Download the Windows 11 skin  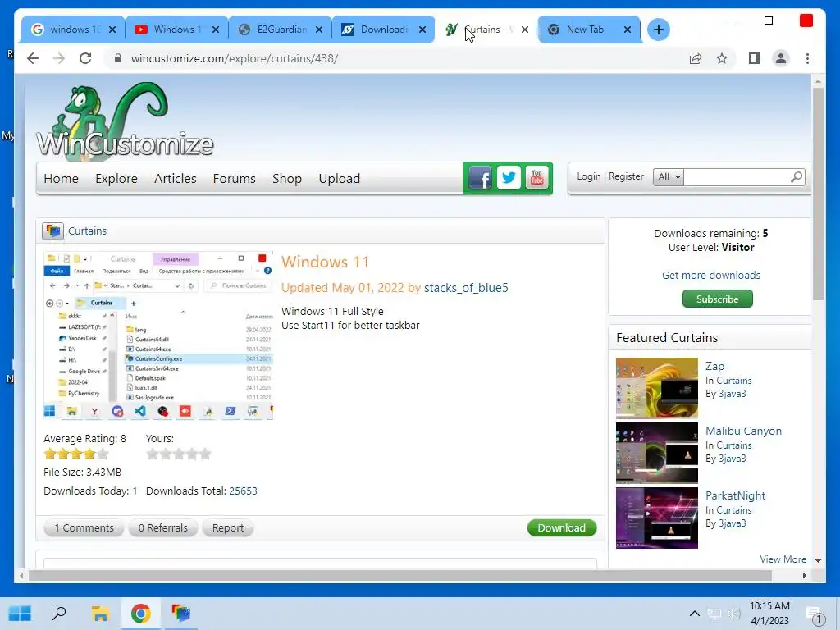click(561, 527)
